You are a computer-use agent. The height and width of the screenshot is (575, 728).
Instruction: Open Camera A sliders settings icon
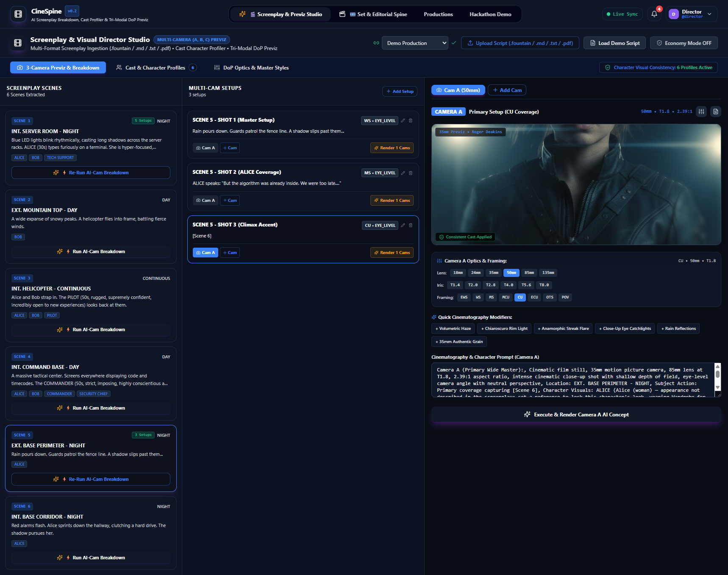tap(701, 112)
